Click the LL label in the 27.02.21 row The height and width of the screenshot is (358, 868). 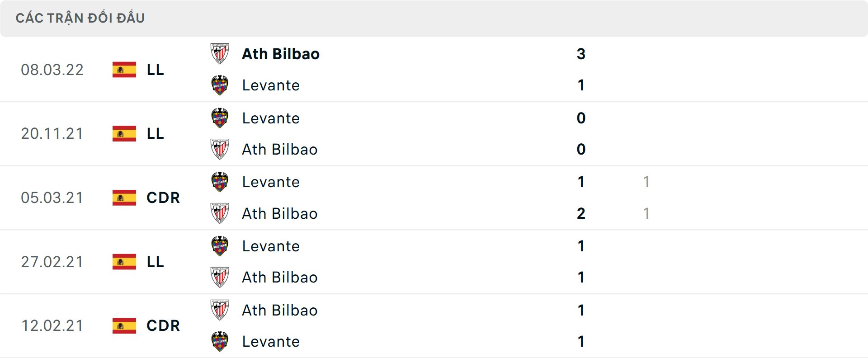[x=155, y=262]
